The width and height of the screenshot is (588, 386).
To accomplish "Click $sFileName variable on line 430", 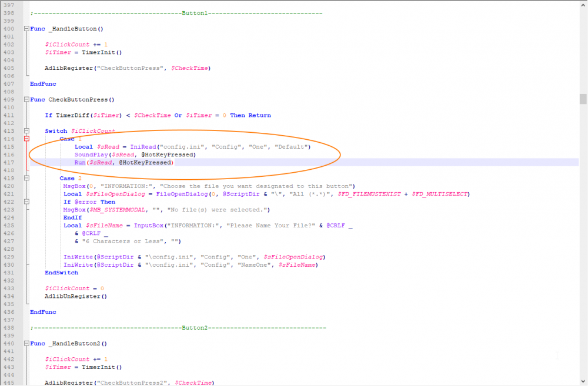I will [x=296, y=265].
